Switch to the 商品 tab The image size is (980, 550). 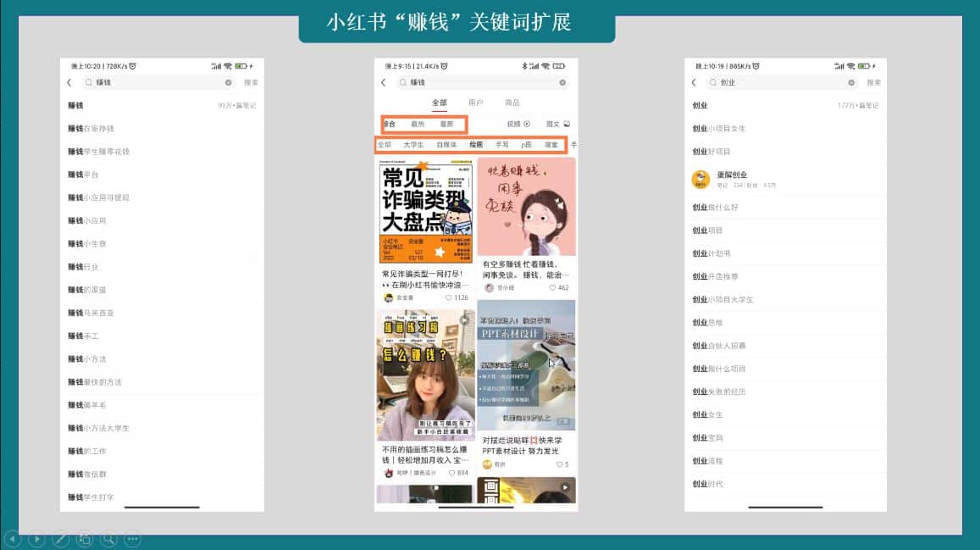tap(512, 103)
